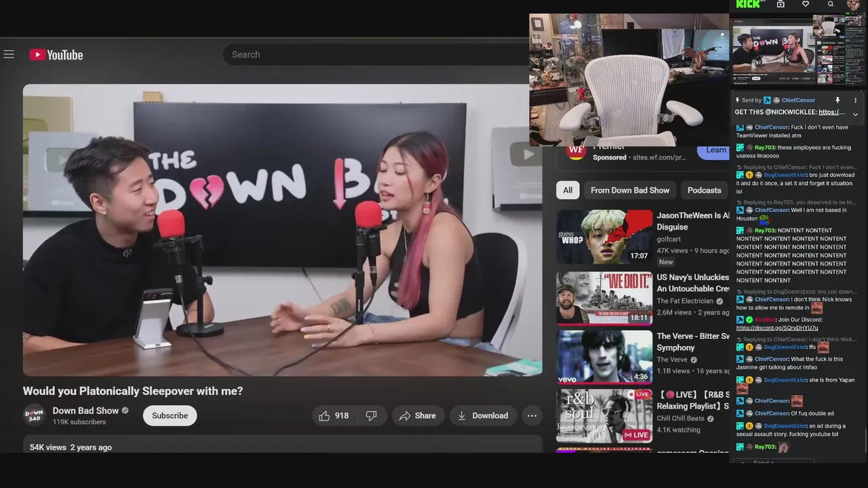Screen dimensions: 868x488
Task: Open the JasonTheWeen video thumbnail
Action: pyautogui.click(x=604, y=237)
